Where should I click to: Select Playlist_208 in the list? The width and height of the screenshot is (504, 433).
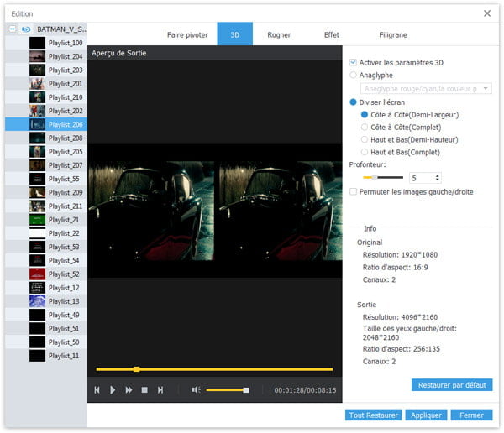tap(46, 138)
